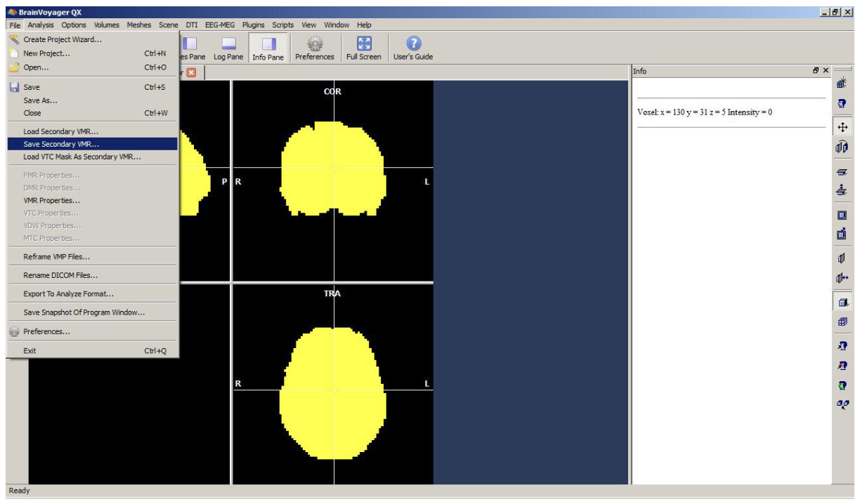Screen dimensions: 860x504
Task: Toggle the Info Pane toolbar button
Action: [268, 48]
